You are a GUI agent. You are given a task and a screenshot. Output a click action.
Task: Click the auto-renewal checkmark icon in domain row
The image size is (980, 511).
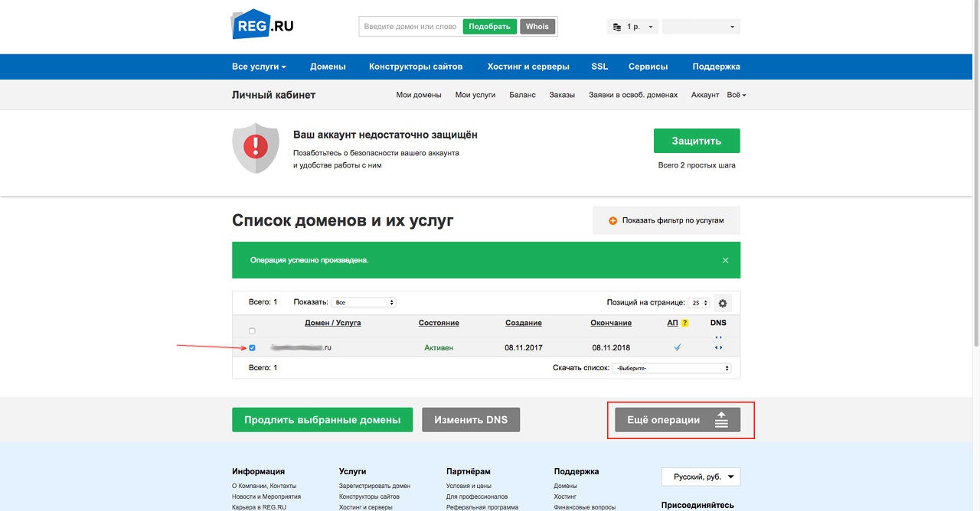[x=677, y=347]
